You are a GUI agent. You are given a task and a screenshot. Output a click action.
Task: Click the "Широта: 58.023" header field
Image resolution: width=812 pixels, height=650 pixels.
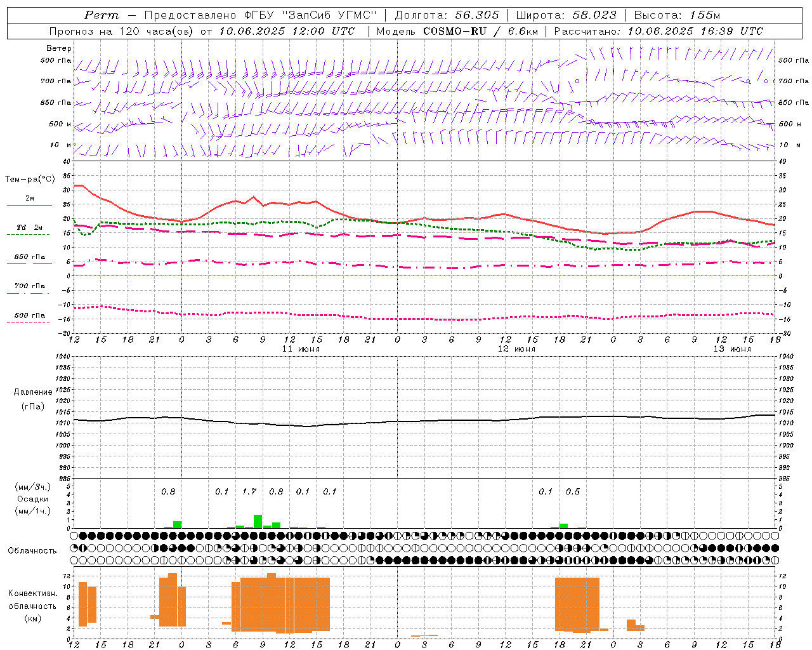click(566, 15)
